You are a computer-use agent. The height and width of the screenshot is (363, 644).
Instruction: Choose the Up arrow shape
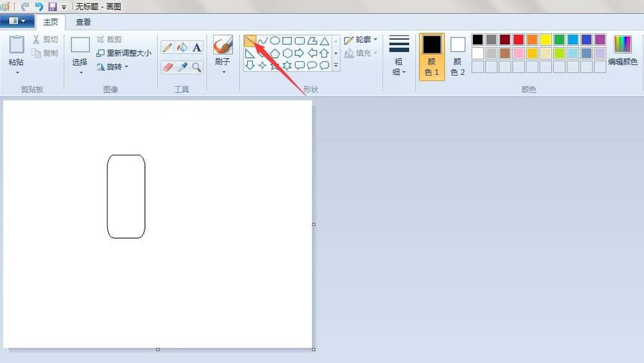point(325,53)
